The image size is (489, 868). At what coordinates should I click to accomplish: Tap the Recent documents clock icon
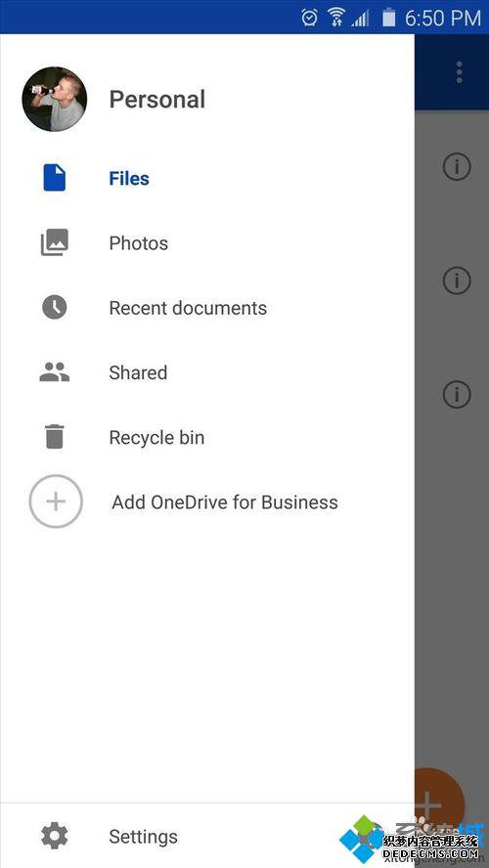coord(54,307)
